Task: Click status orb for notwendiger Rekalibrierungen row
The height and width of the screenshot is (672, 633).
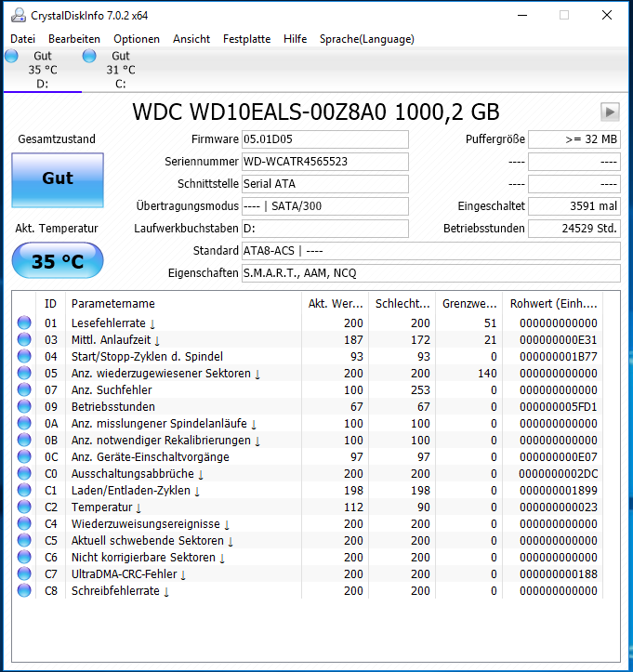Action: tap(24, 440)
